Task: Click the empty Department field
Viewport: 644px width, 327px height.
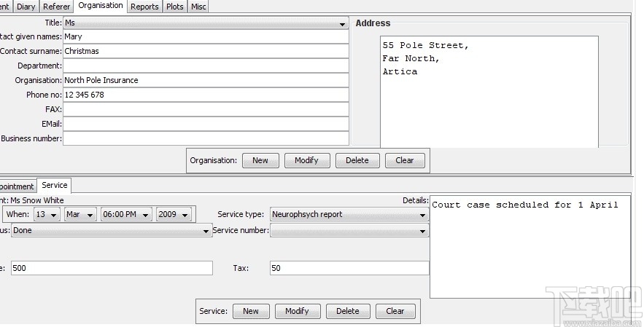Action: tap(206, 66)
